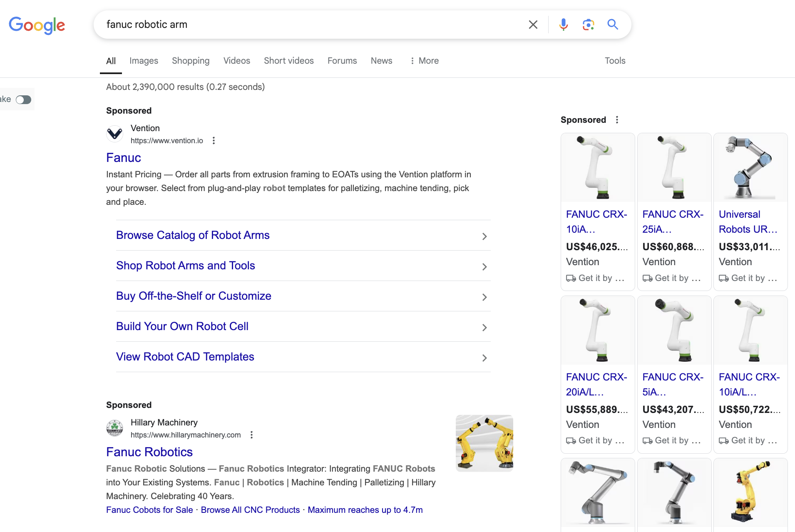
Task: Open Maximum reaches up to 4.7m sitelink
Action: 365,510
